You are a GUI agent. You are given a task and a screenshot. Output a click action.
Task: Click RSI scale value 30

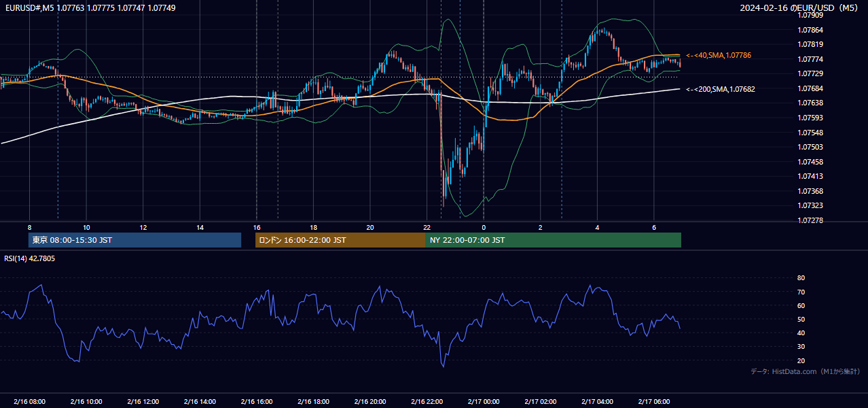point(801,347)
